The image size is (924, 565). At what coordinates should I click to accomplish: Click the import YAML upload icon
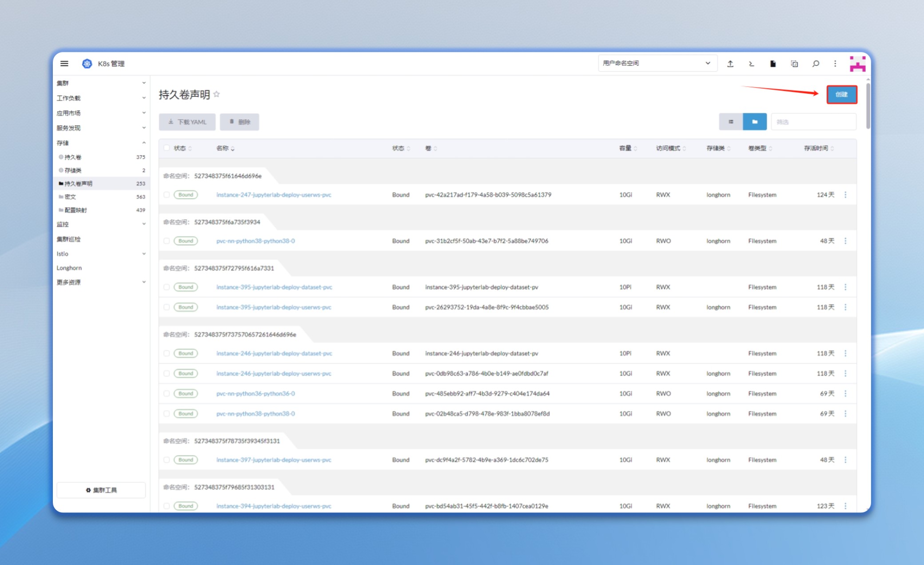[x=730, y=64]
